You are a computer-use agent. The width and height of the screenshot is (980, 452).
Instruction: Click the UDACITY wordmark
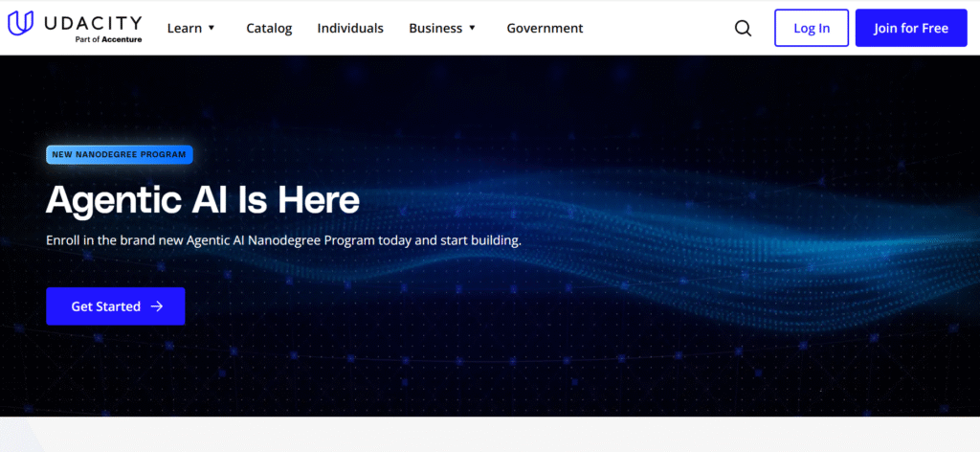pos(93,23)
